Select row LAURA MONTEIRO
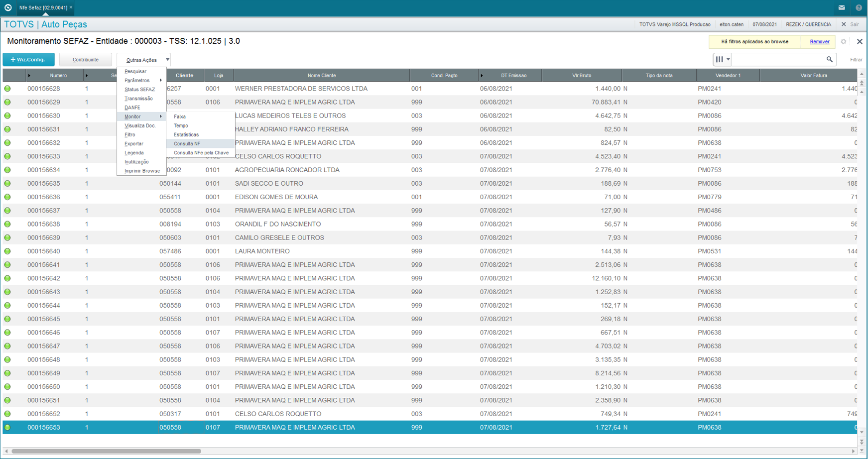Screen dimensions: 868x459 coord(430,251)
